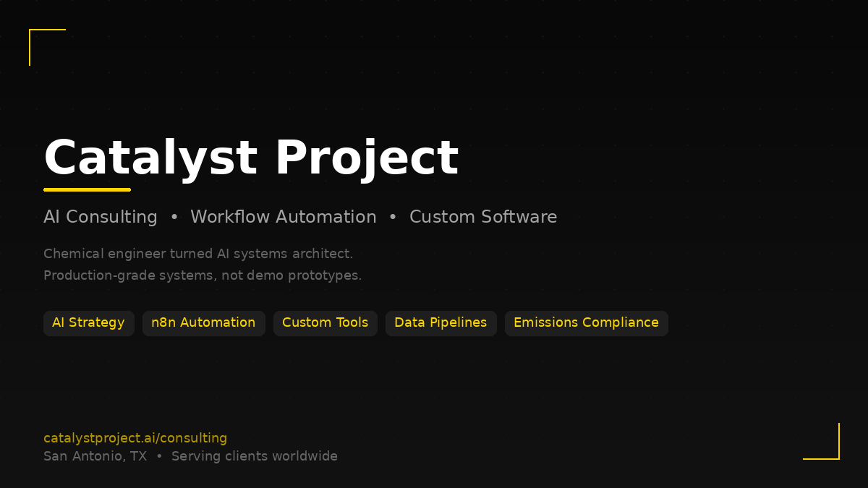The height and width of the screenshot is (488, 868).
Task: Select the Custom Tools tag
Action: 325,323
